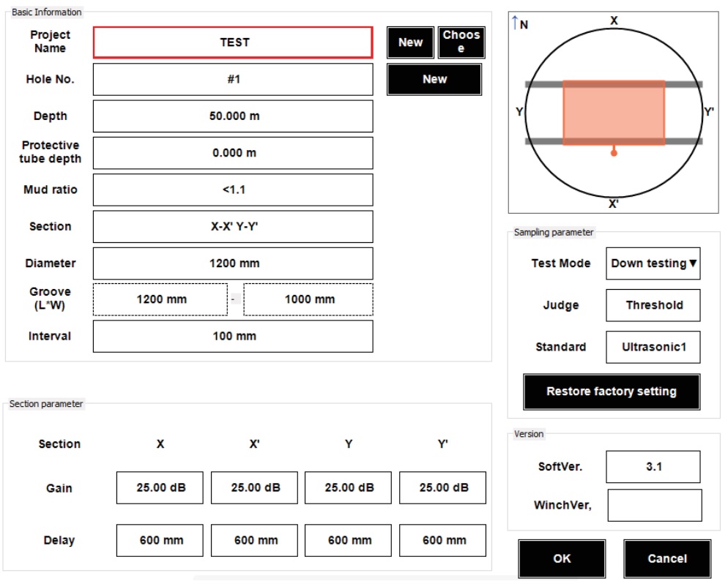728x584 pixels.
Task: Click the Y' column header in Section parameter
Action: [x=444, y=445]
